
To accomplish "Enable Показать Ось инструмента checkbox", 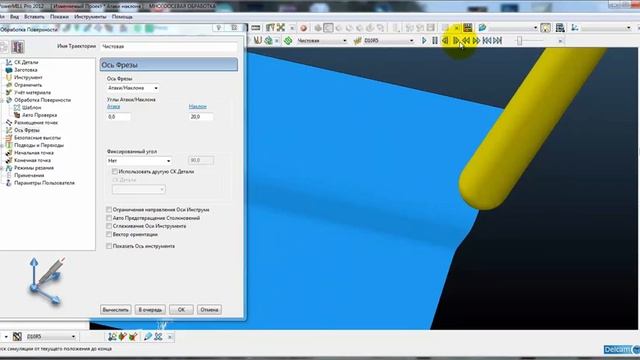I will pyautogui.click(x=109, y=246).
